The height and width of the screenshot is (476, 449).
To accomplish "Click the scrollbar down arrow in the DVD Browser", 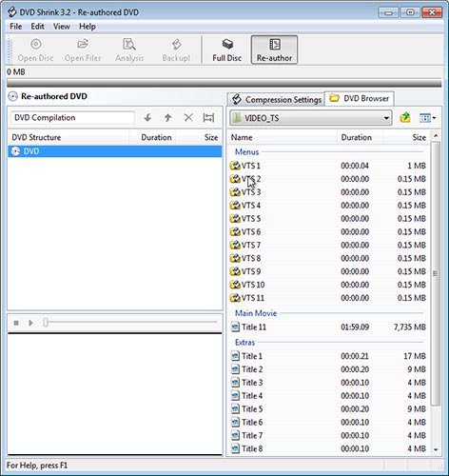I will tap(436, 449).
